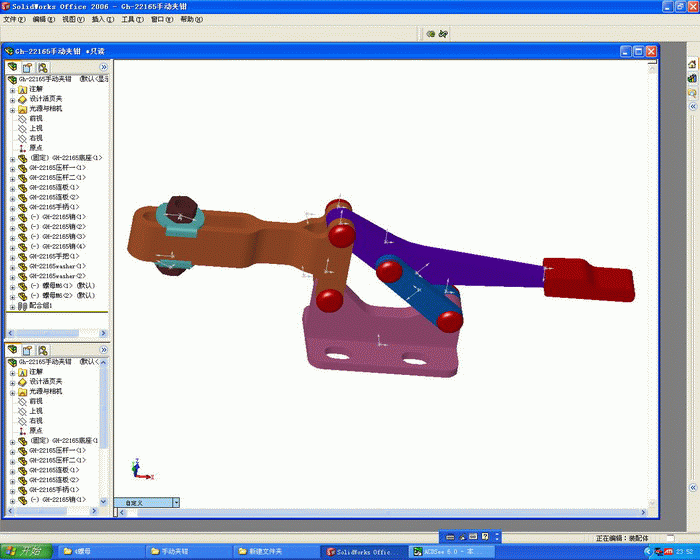
Task: Open the PropertyManager tab in lower panel
Action: pyautogui.click(x=28, y=350)
